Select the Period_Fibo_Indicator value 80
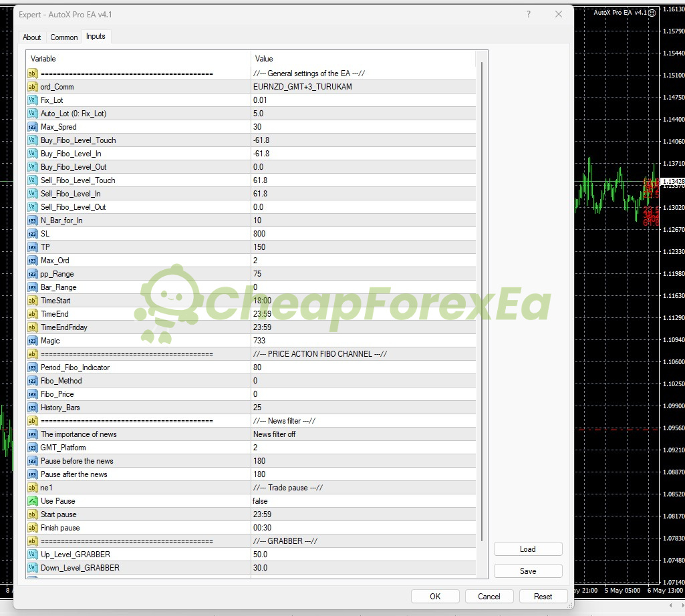Image resolution: width=685 pixels, height=616 pixels. 364,367
